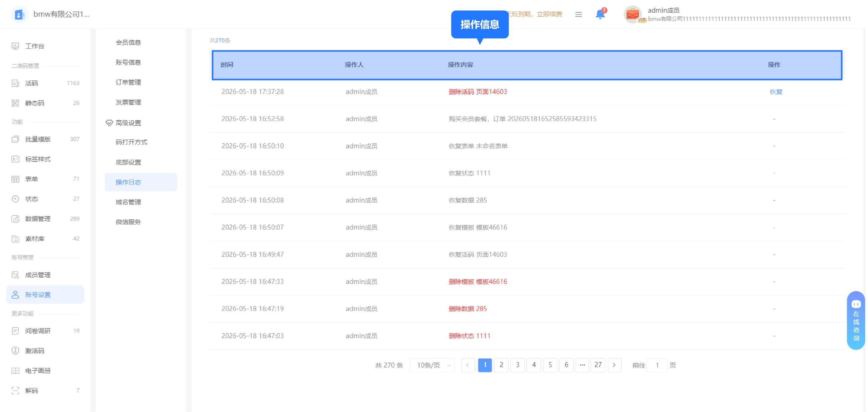Go to page 2
Screen dimensions: 868x412
tap(501, 365)
